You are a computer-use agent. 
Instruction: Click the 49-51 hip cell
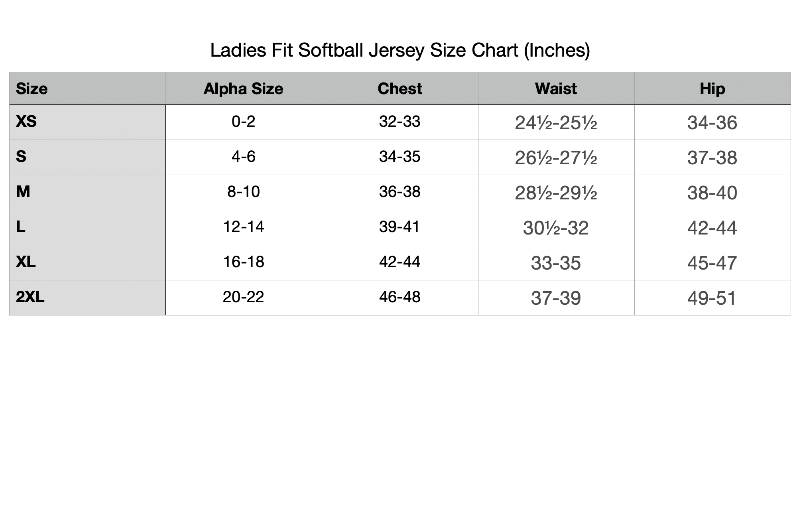click(x=712, y=298)
